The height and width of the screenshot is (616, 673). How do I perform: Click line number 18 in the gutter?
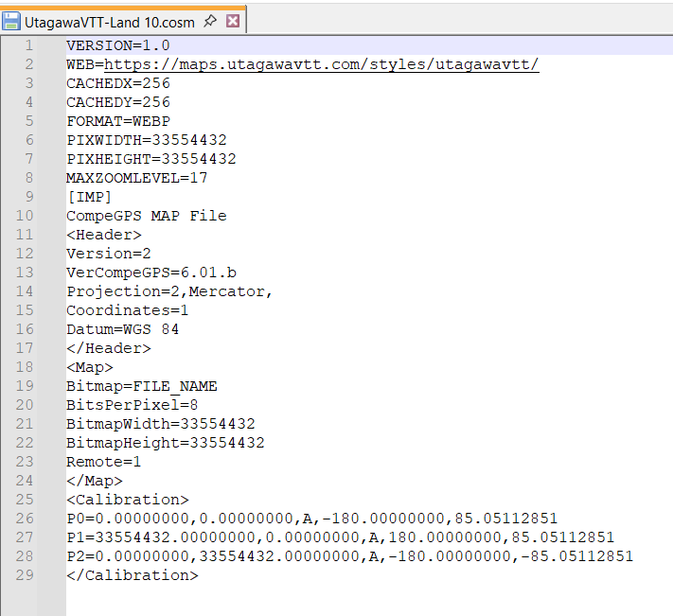tap(25, 367)
